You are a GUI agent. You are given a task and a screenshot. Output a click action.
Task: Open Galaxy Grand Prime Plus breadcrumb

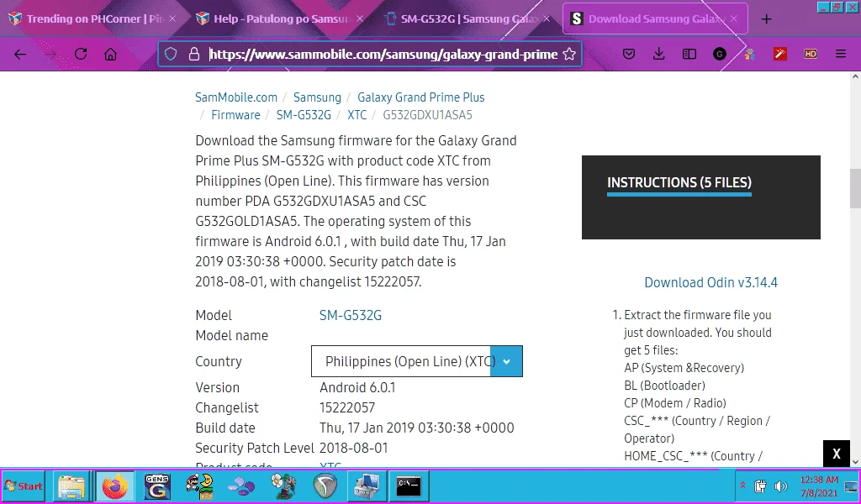pos(420,97)
